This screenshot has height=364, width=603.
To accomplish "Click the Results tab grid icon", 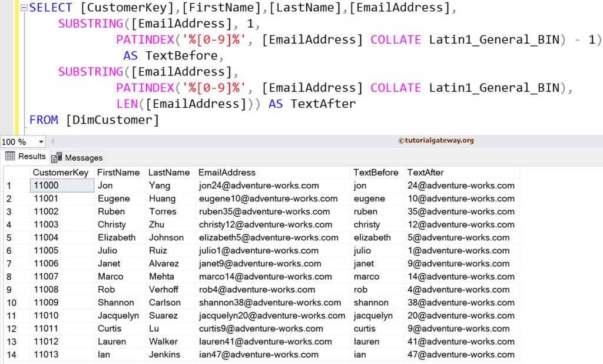I will (10, 157).
